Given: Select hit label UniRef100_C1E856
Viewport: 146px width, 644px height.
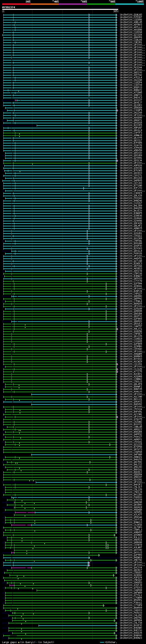Looking at the screenshot, I should (131, 20).
